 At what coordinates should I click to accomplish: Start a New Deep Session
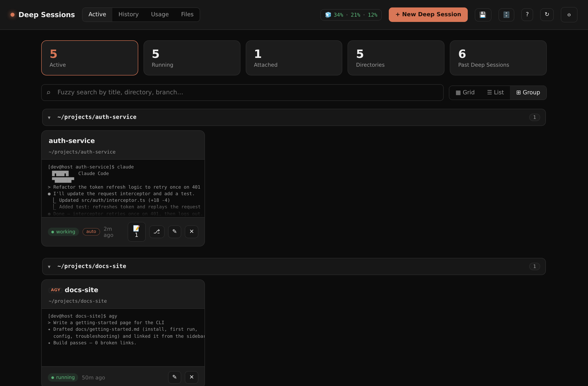(428, 14)
